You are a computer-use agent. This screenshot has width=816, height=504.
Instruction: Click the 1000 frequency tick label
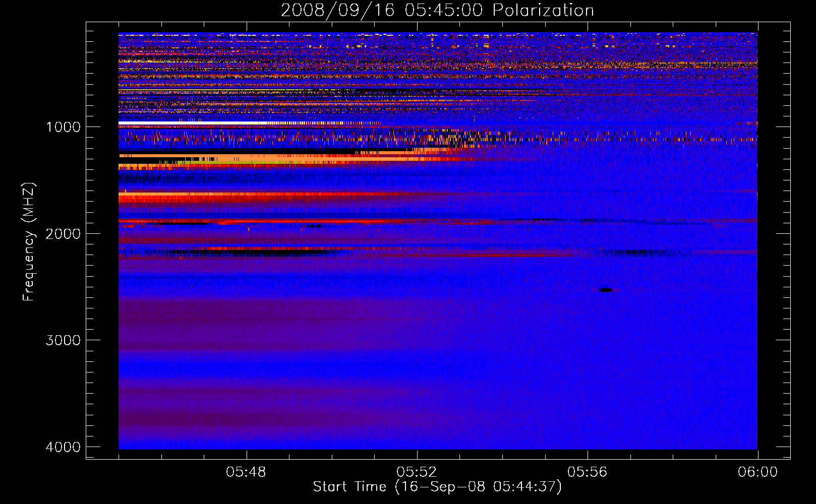63,127
